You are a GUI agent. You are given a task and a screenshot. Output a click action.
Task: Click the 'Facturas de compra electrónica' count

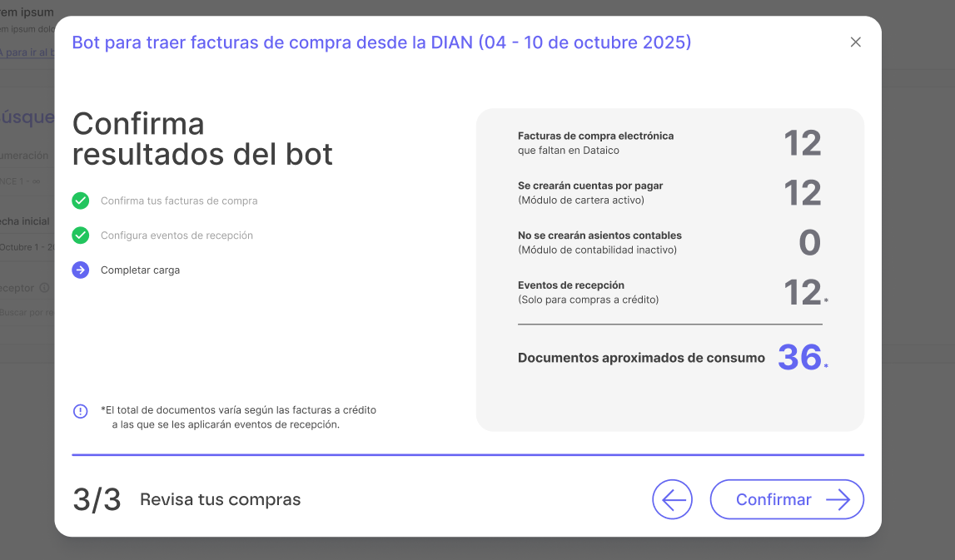click(x=802, y=143)
